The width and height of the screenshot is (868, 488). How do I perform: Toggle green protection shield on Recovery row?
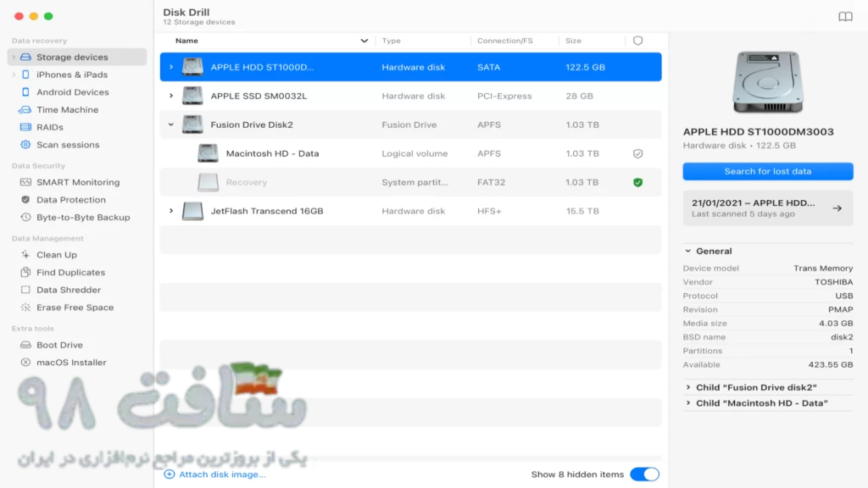637,183
